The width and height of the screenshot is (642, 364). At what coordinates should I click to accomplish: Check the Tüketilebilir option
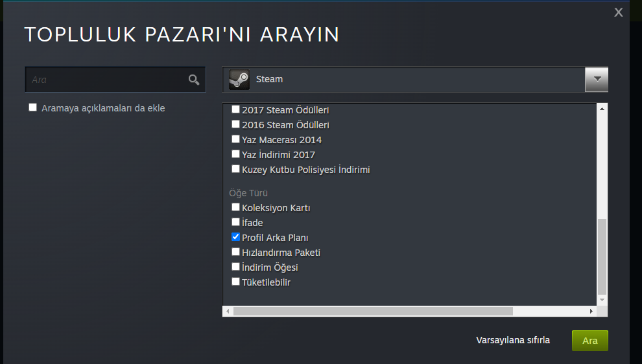pos(235,281)
